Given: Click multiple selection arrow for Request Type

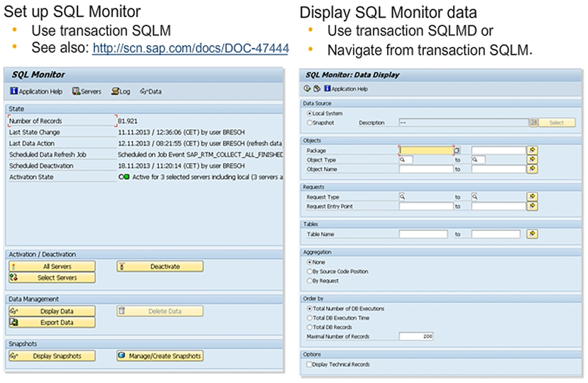Looking at the screenshot, I should coord(532,196).
